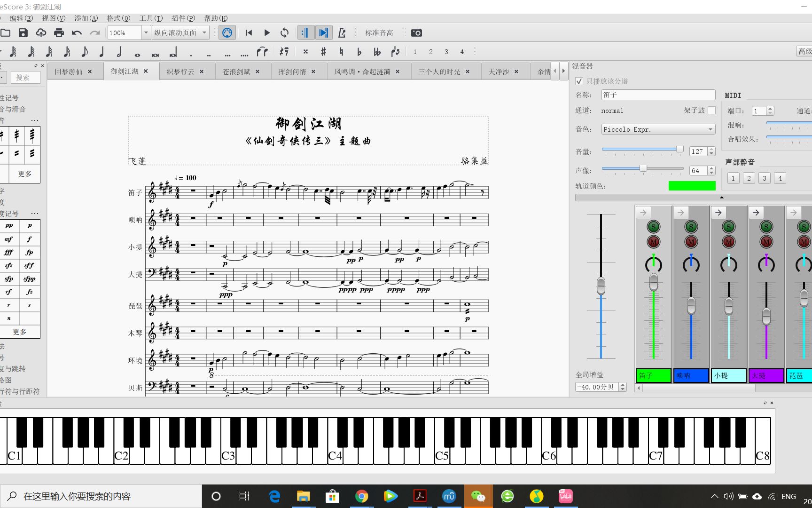Adjust the pan value stepper

(711, 170)
